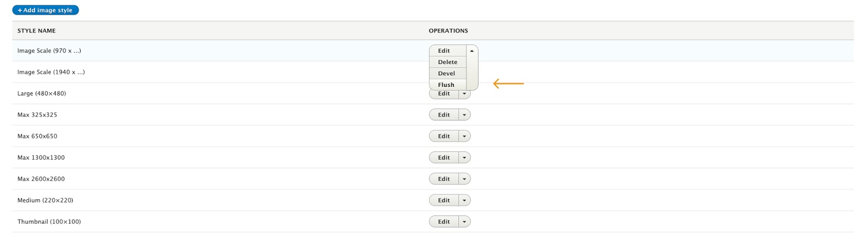Screen dimensions: 868x241
Task: Edit the Large (480×480) image style
Action: click(444, 94)
